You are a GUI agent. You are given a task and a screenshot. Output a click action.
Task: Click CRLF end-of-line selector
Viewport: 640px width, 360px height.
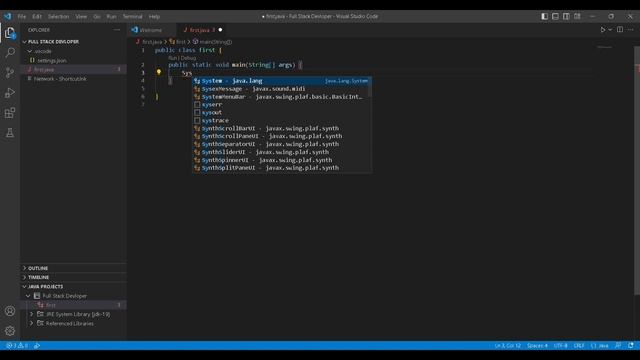(579, 345)
